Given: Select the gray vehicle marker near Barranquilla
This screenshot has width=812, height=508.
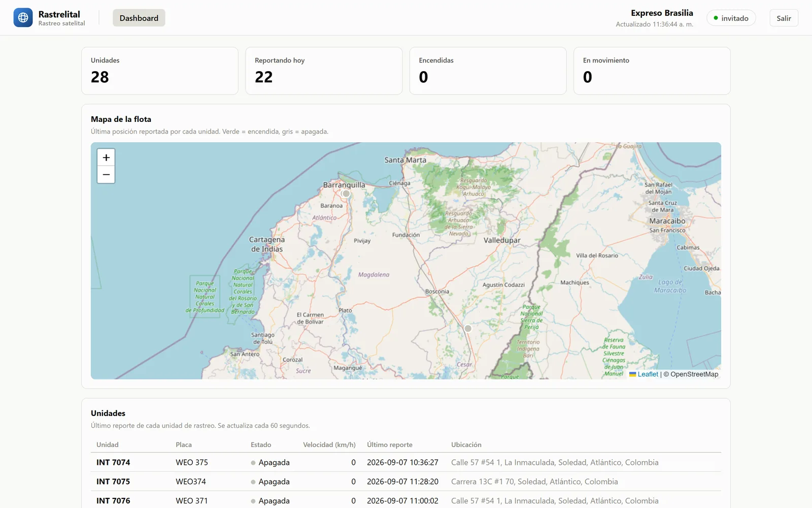Looking at the screenshot, I should click(346, 194).
